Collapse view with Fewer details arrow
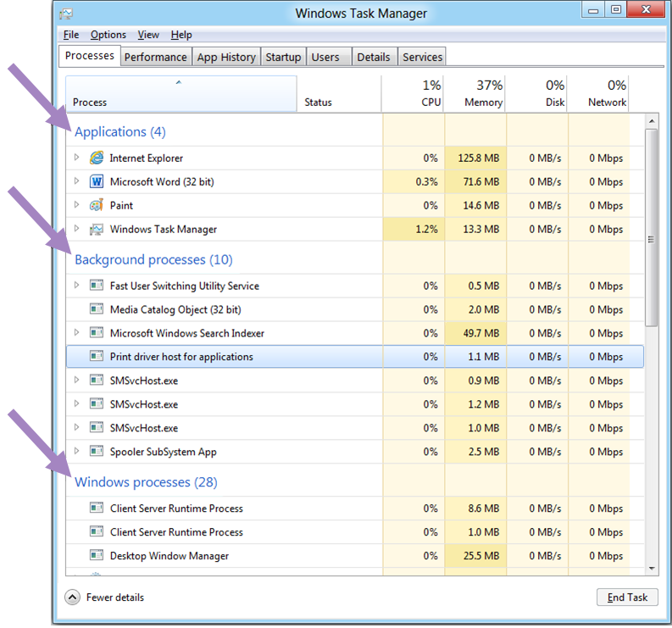 (x=73, y=597)
